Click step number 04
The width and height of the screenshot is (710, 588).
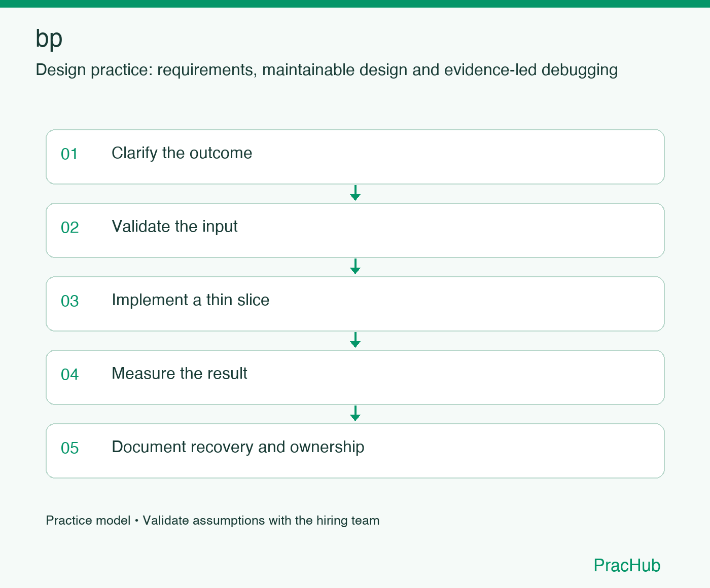70,375
